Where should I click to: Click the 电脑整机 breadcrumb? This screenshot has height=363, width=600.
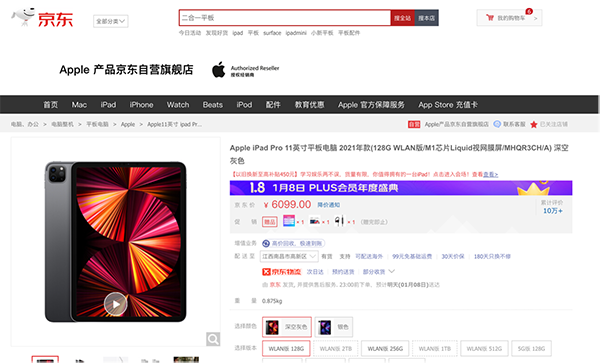62,124
